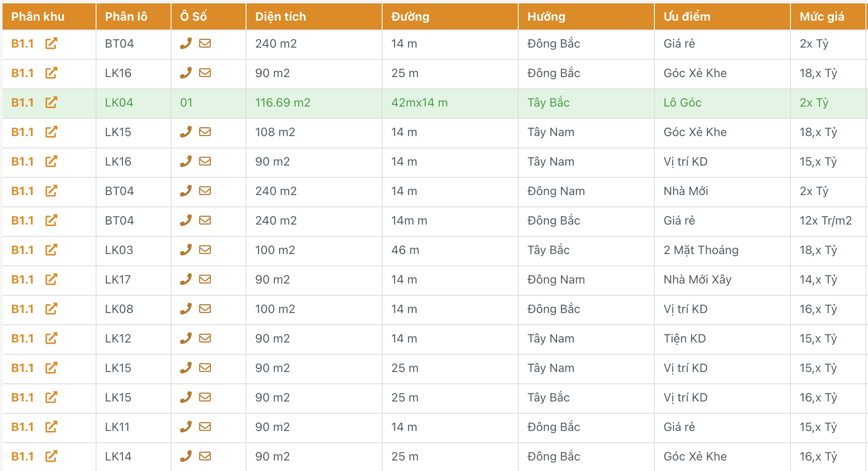Send email via the envelope in the LK11 row
868x471 pixels.
point(205,427)
